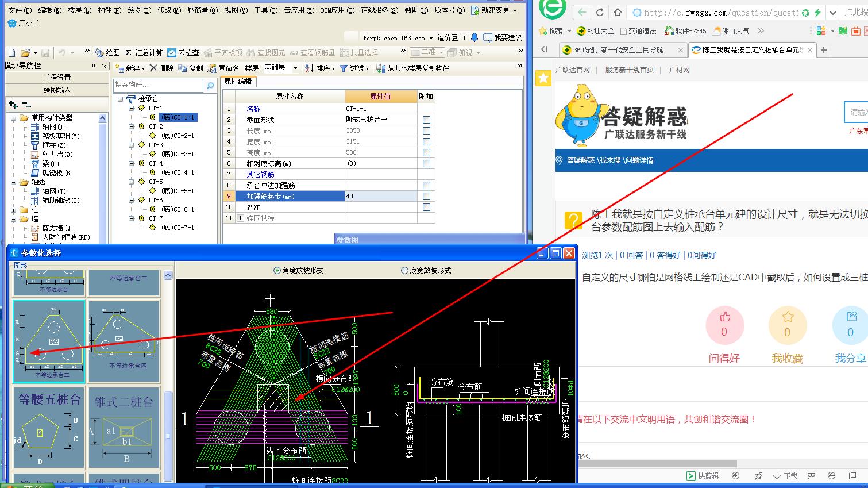Click 重命名 rename in component toolbar
868x488 pixels.
point(223,68)
